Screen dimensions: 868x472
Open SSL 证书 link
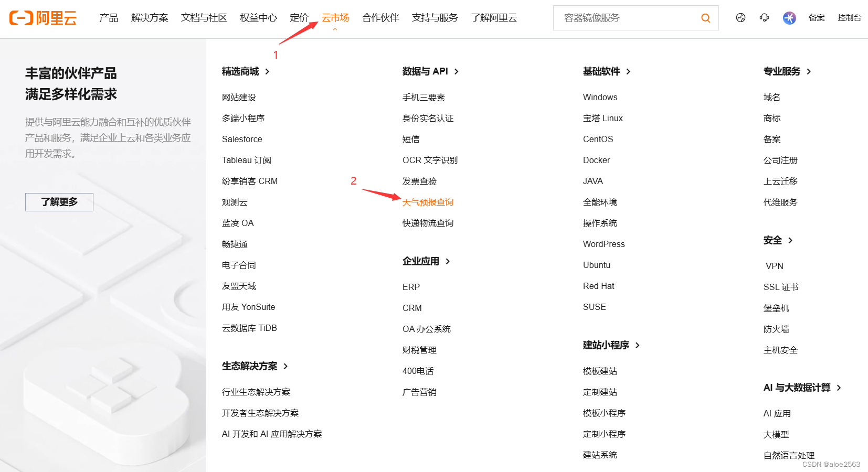coord(781,287)
